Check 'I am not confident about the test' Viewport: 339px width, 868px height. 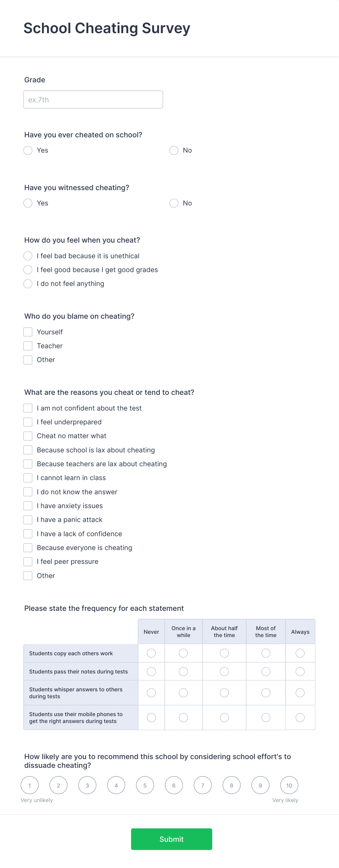click(28, 408)
